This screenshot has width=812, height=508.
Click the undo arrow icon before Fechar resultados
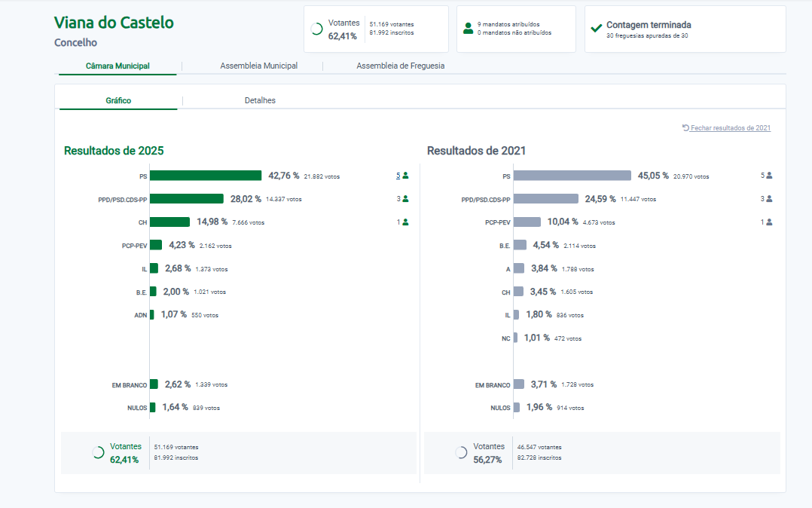click(x=685, y=128)
